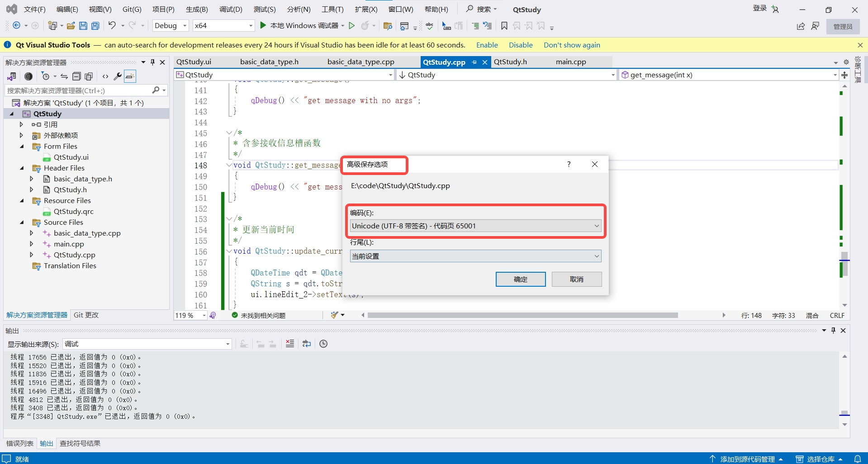Image resolution: width=868 pixels, height=464 pixels.
Task: Click Start Without Debugging outline arrow
Action: (x=351, y=26)
